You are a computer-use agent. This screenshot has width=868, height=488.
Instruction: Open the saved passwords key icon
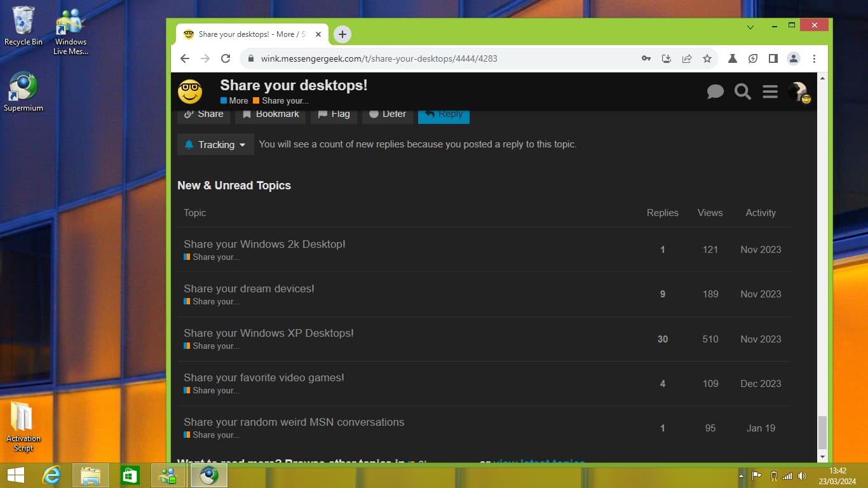pyautogui.click(x=646, y=58)
